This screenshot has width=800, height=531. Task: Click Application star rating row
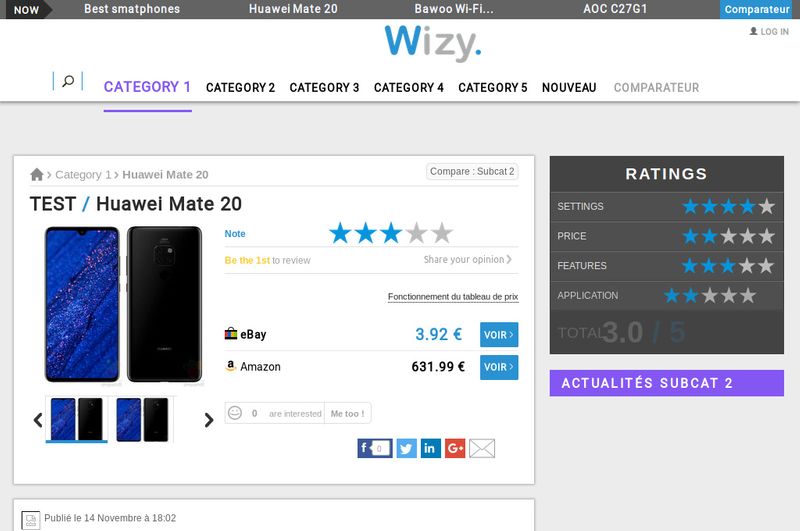[x=667, y=295]
